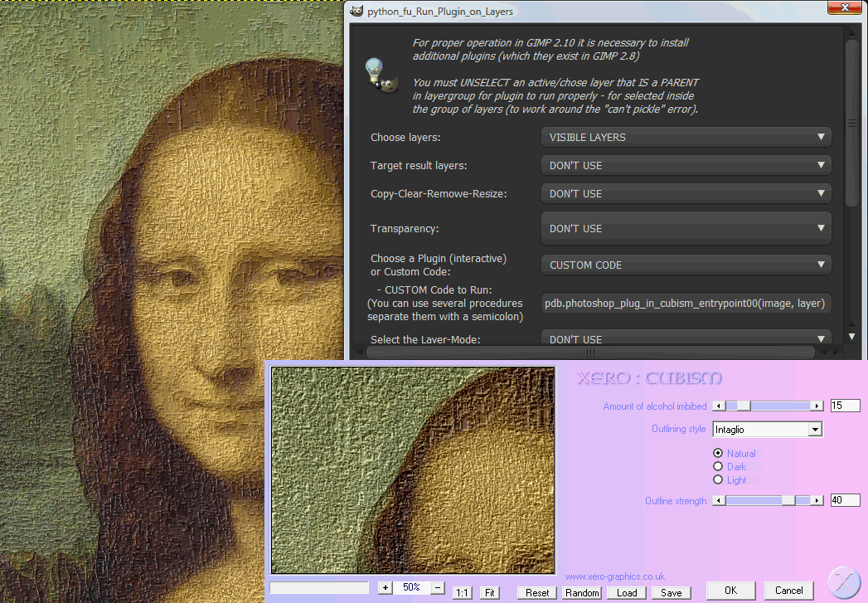Open the Target result layers dropdown
This screenshot has height=603, width=868.
click(686, 165)
